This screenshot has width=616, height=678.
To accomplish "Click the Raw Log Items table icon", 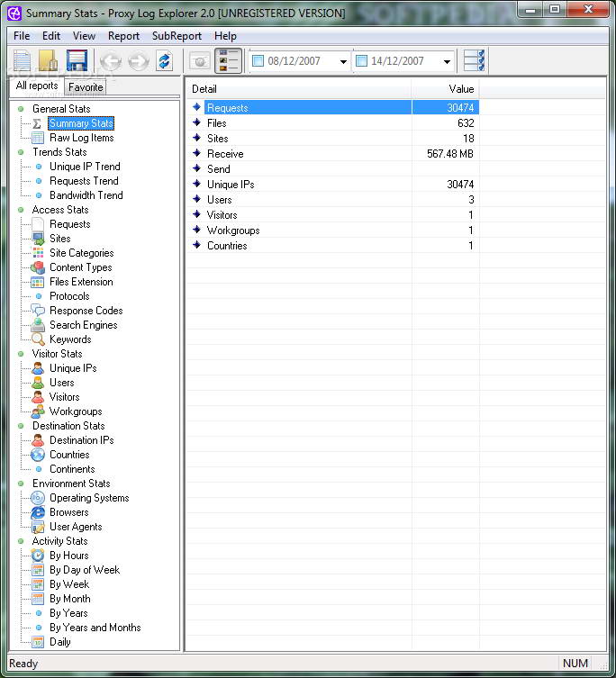I will pyautogui.click(x=38, y=138).
